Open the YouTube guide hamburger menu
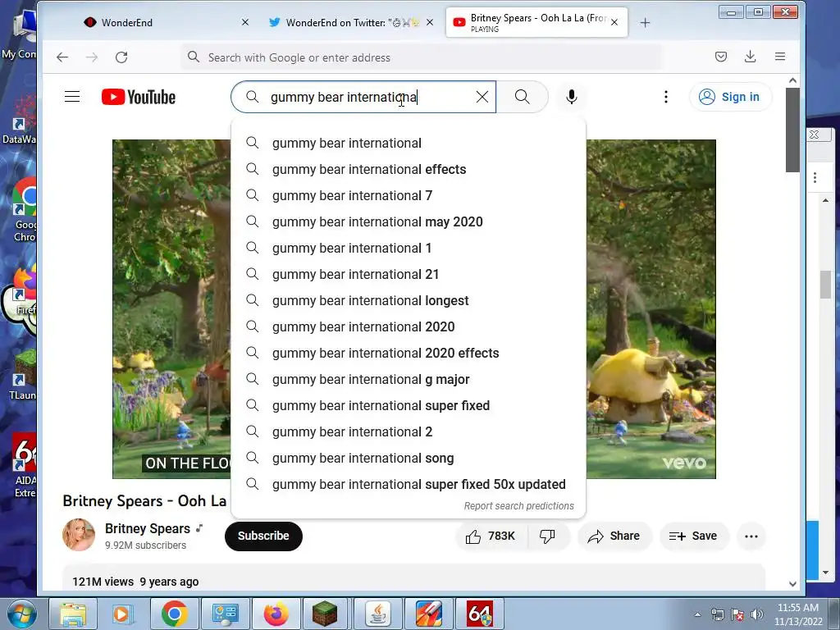This screenshot has width=840, height=630. click(72, 97)
